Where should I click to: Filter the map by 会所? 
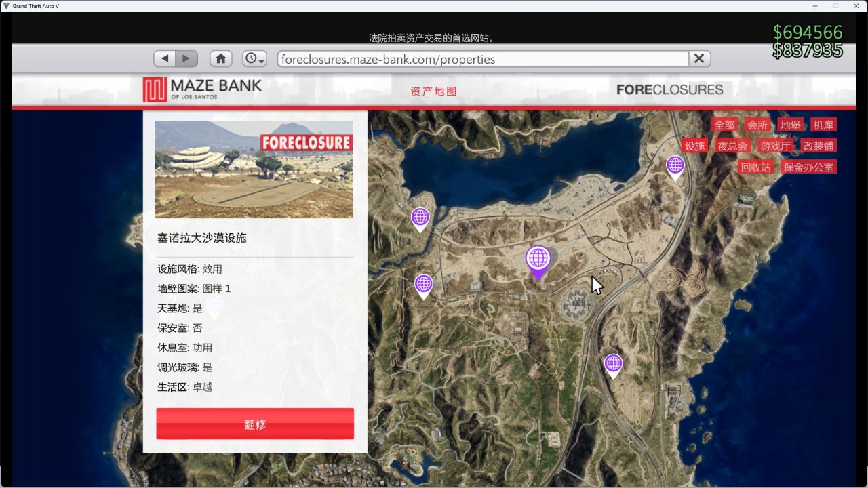point(757,125)
